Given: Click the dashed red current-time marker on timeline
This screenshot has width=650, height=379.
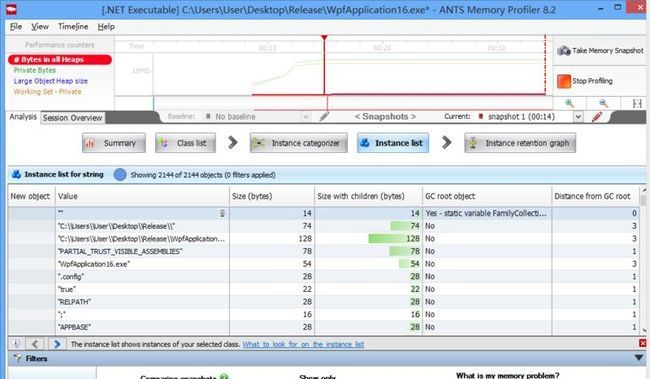Looking at the screenshot, I should (545, 66).
